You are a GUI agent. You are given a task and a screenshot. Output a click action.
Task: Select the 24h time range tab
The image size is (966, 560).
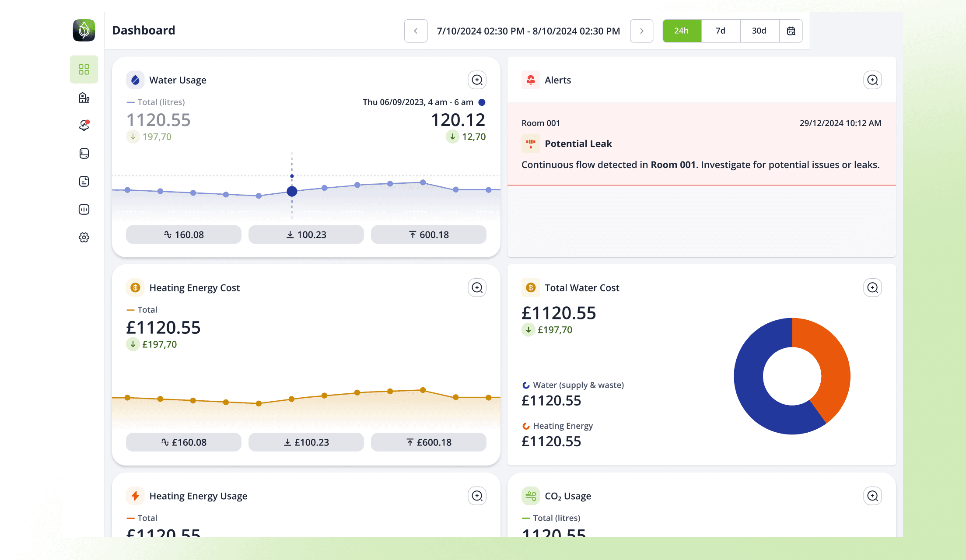[682, 31]
